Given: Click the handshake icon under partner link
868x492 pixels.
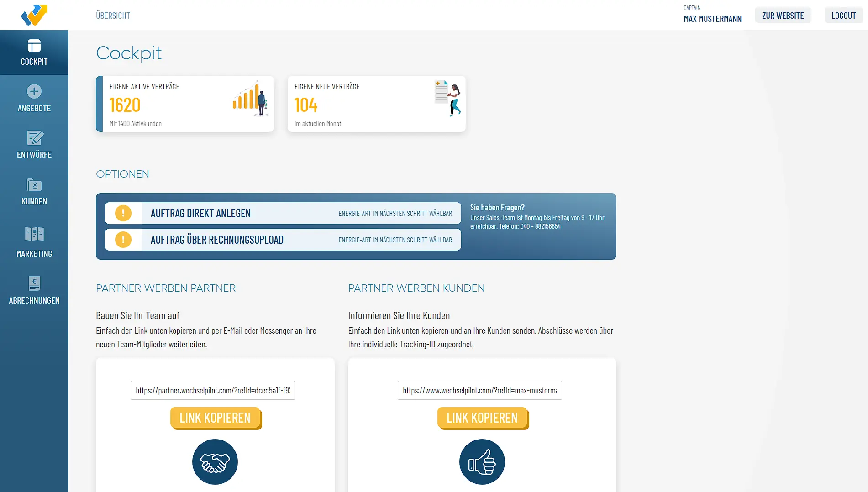Looking at the screenshot, I should (215, 462).
